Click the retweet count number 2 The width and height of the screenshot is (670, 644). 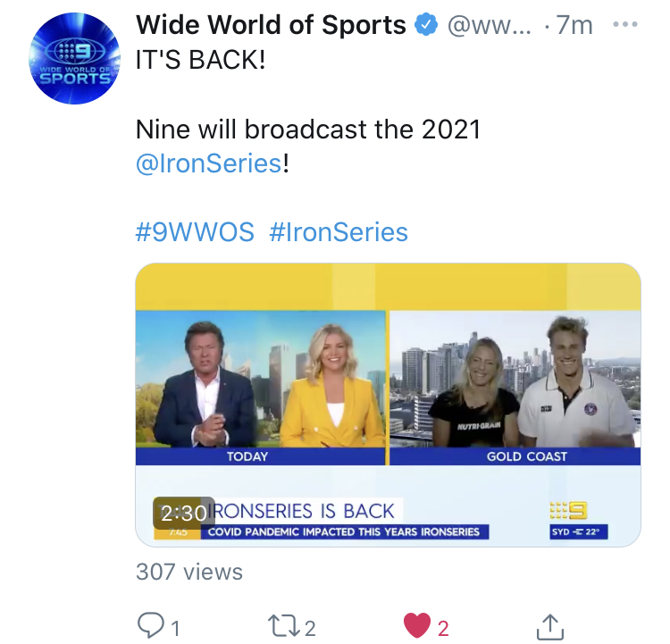point(310,629)
